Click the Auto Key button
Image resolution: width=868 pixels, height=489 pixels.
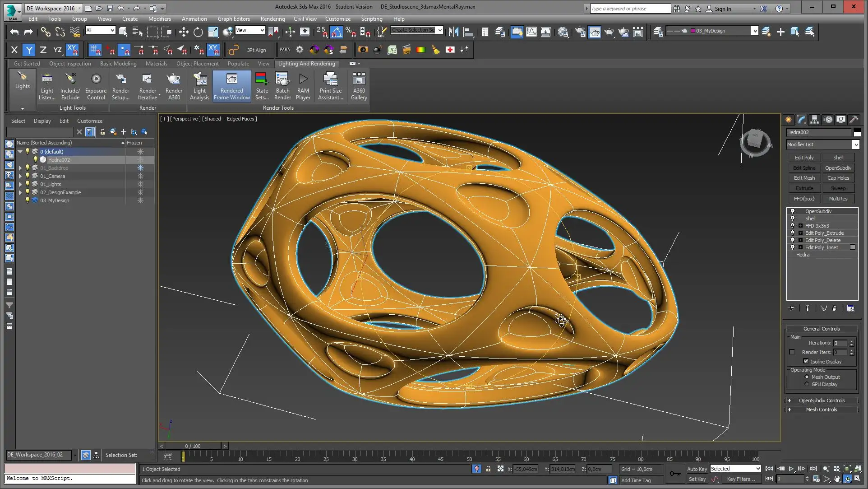pyautogui.click(x=697, y=469)
